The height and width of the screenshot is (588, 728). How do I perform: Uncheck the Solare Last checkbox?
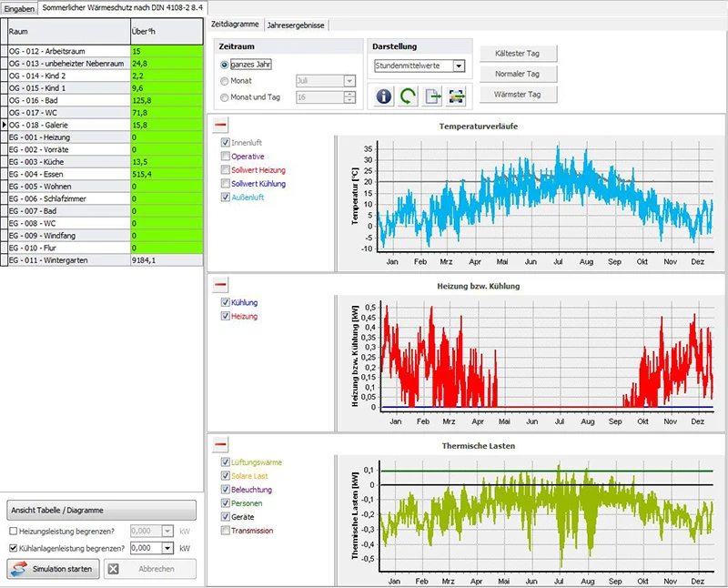(x=225, y=476)
